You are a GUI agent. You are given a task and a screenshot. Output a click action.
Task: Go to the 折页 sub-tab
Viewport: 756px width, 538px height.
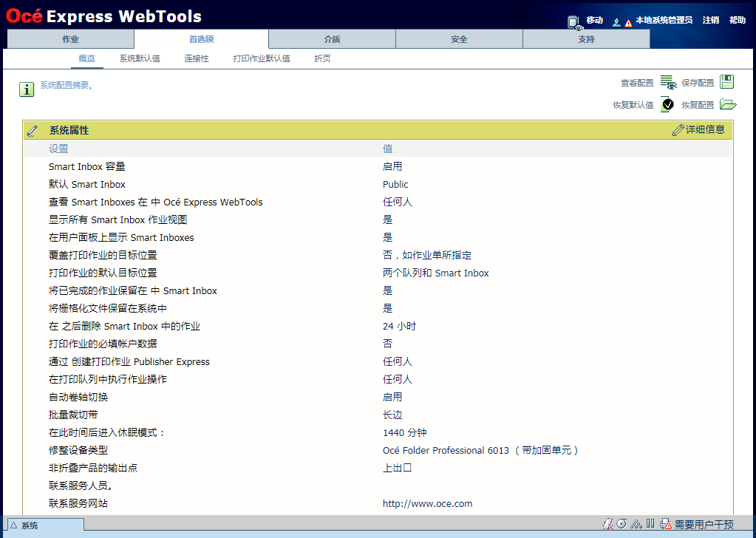(x=322, y=58)
